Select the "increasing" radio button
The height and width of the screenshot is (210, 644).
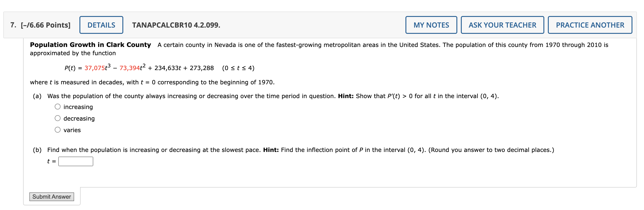coord(58,106)
